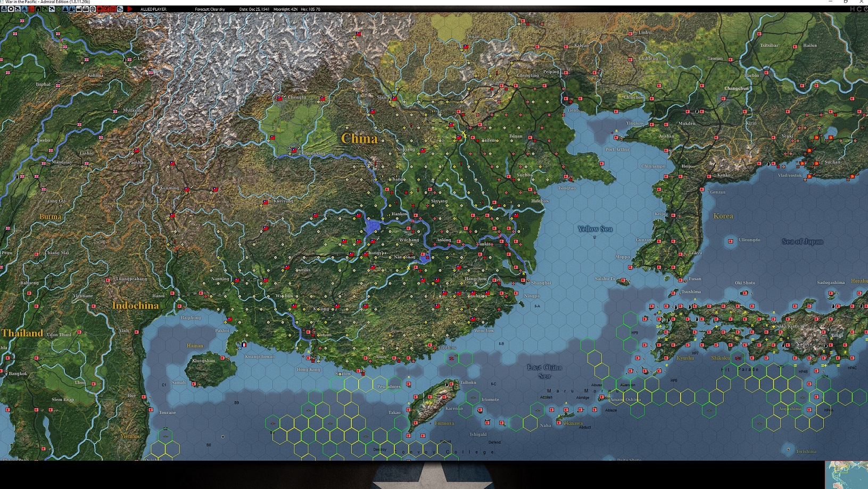This screenshot has height=489, width=868.
Task: Select the Hanoi base label
Action: click(x=159, y=296)
